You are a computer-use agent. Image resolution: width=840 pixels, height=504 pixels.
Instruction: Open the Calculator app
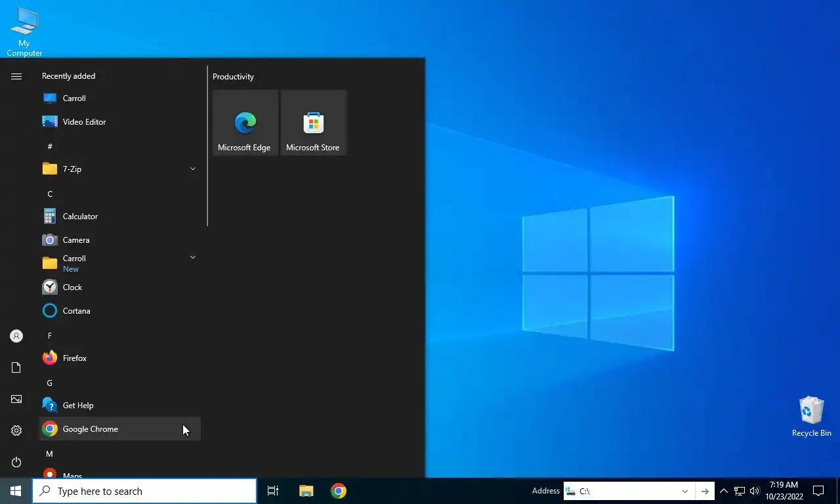pos(119,217)
